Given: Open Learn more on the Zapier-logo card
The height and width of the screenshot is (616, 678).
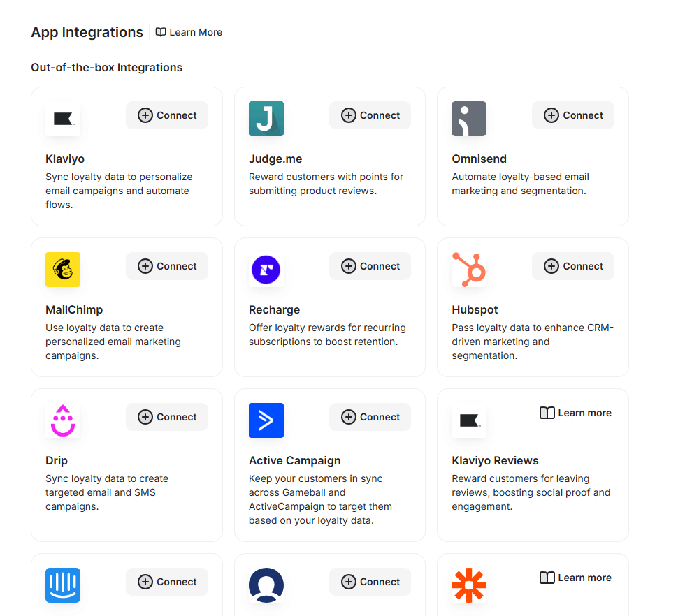Looking at the screenshot, I should point(575,578).
